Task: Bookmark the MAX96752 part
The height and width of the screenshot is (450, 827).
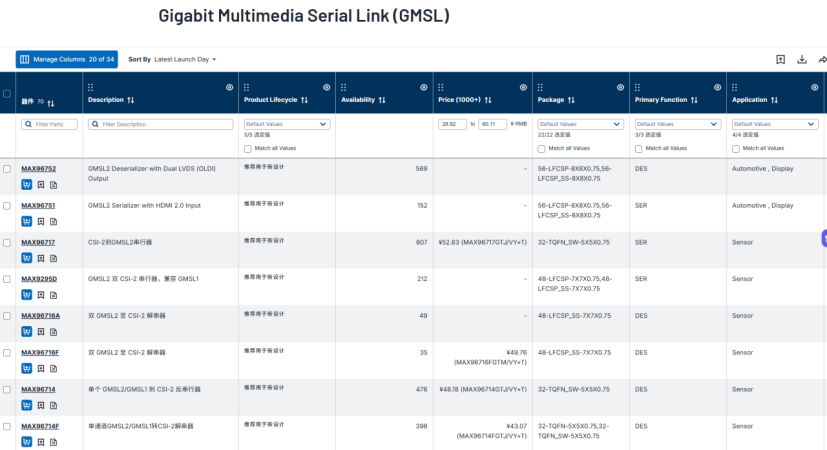Action: [x=41, y=185]
